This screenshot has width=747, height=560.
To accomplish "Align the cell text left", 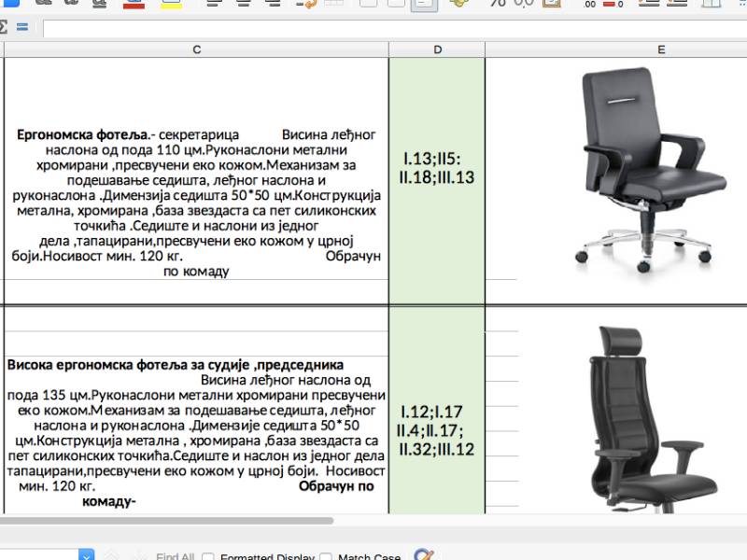I will pyautogui.click(x=213, y=6).
